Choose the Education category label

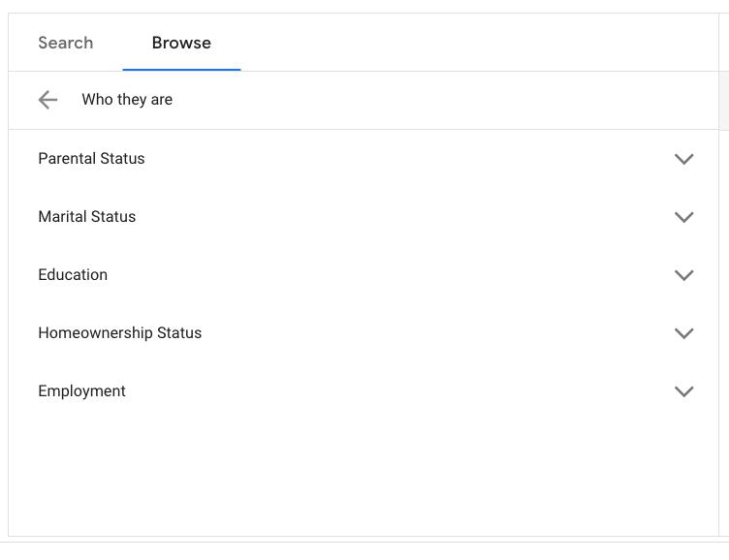tap(73, 274)
